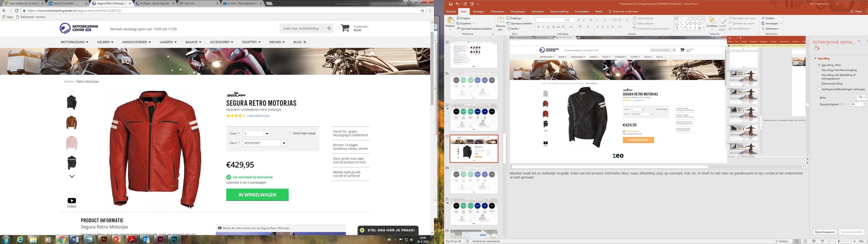Image resolution: width=868 pixels, height=244 pixels.
Task: Click zoom-in plus in PowerPoint status bar
Action: [855, 241]
